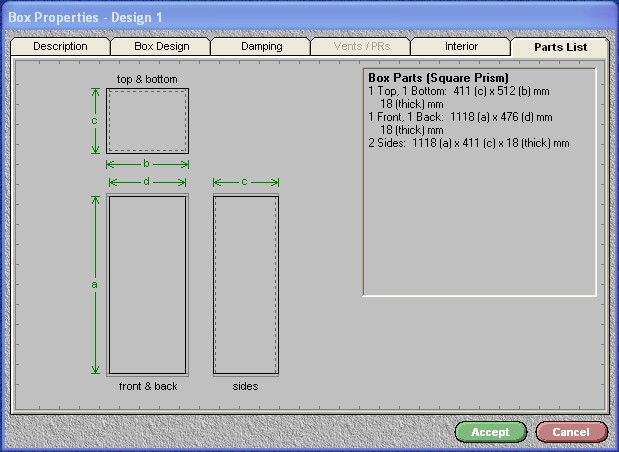Click the c dimension arrow above sides panel
The image size is (619, 452).
[245, 182]
